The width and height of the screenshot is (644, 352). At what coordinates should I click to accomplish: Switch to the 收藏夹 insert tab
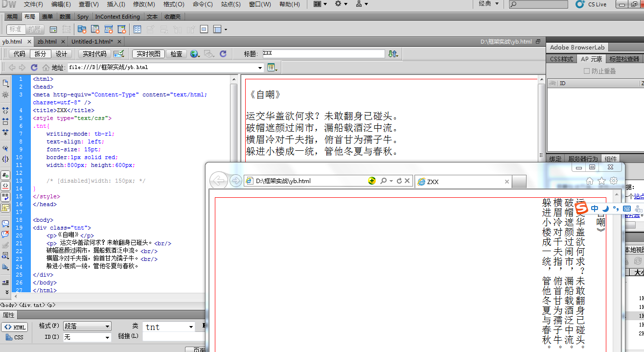pos(172,17)
